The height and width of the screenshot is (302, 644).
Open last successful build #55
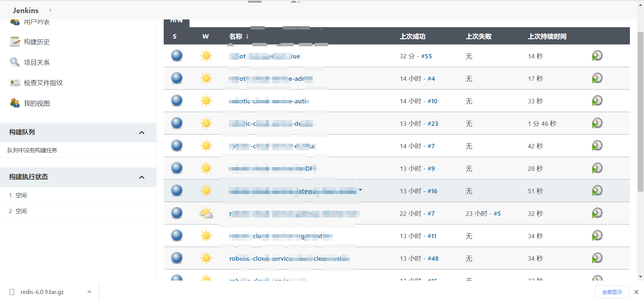(426, 56)
